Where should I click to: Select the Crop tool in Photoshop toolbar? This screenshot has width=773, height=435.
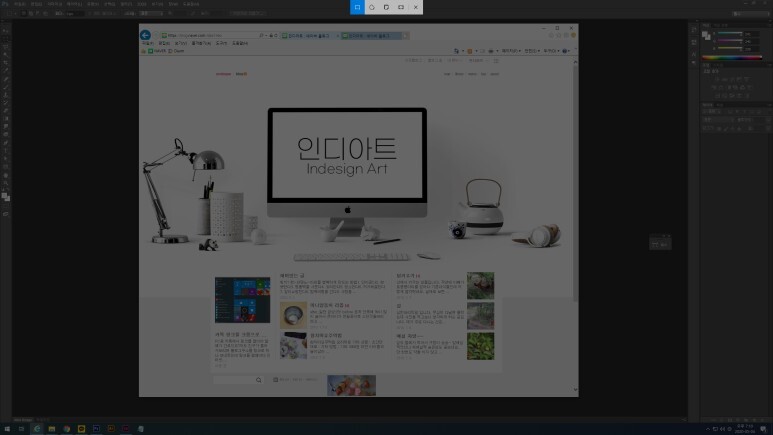[x=5, y=63]
